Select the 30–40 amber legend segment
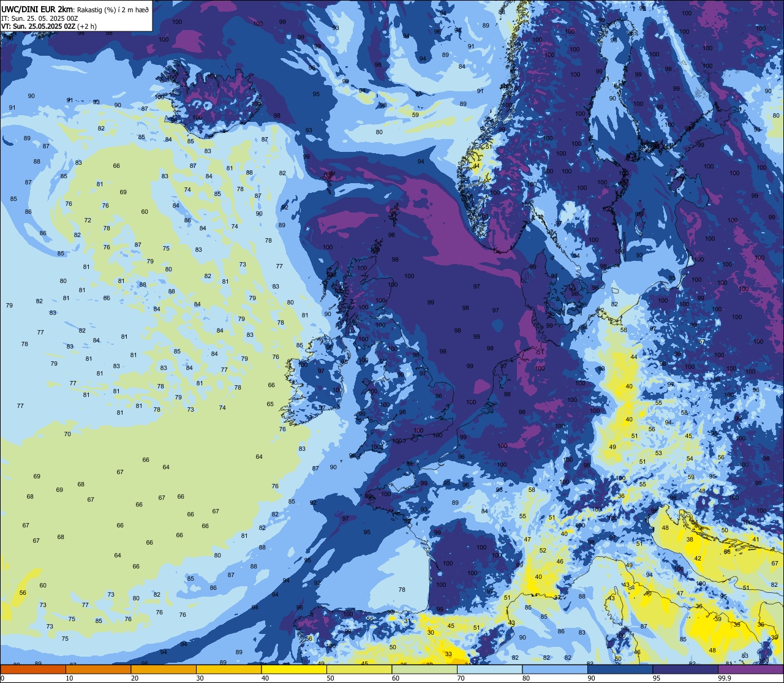 [x=228, y=669]
